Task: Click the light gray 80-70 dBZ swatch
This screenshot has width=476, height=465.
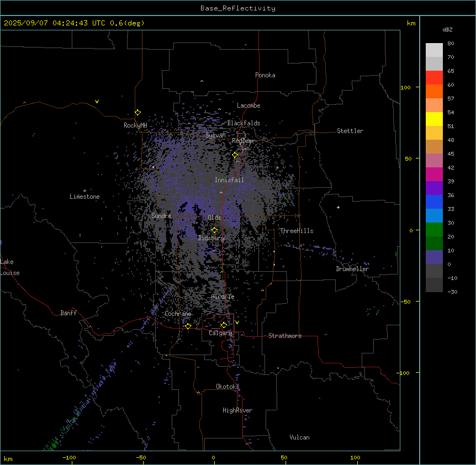Action: (434, 50)
